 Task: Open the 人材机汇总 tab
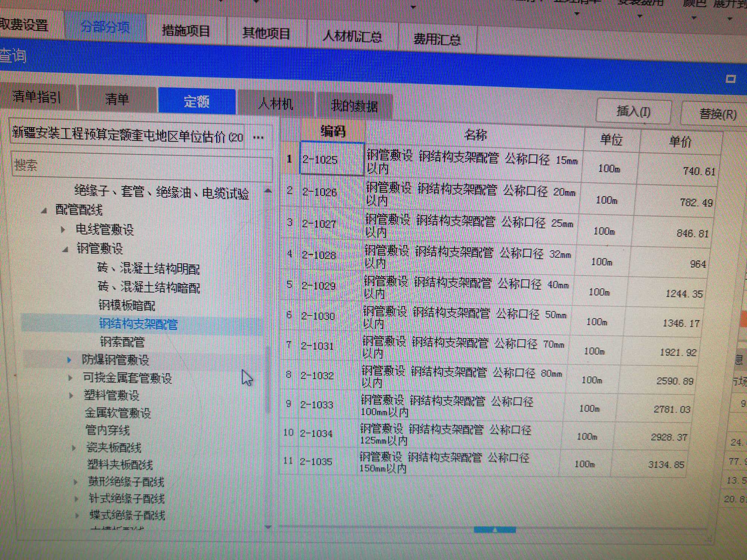coord(352,37)
